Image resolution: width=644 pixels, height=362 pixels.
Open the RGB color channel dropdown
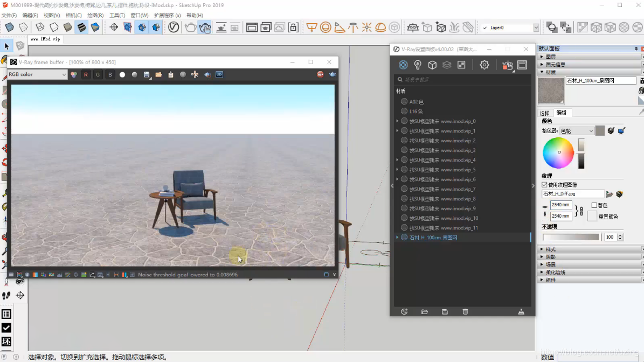click(x=37, y=74)
